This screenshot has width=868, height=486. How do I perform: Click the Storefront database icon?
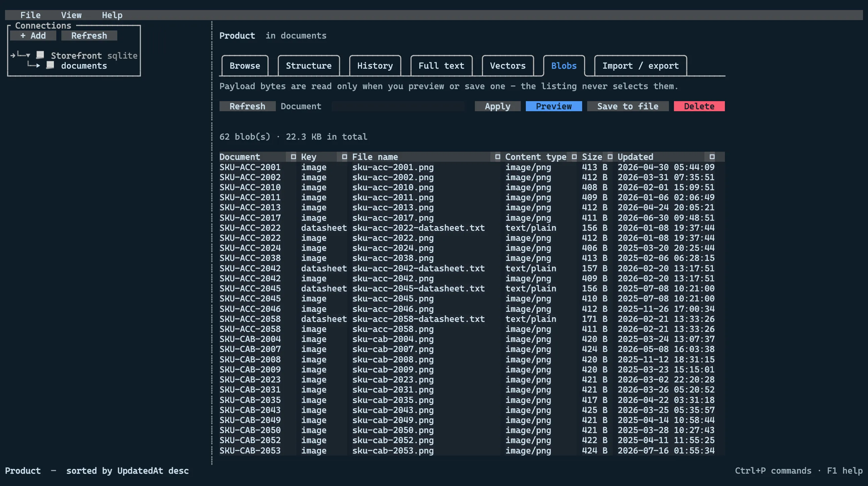pos(40,55)
